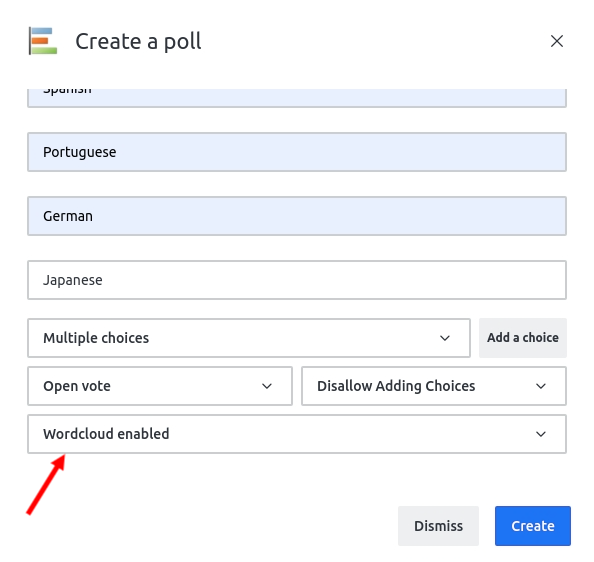This screenshot has height=562, width=594.
Task: Change the Wordcloud enabled setting
Action: tap(297, 434)
